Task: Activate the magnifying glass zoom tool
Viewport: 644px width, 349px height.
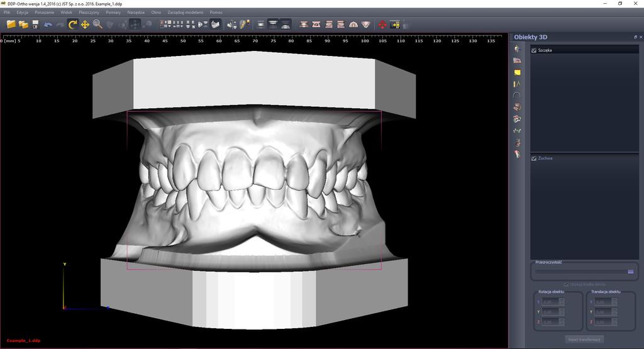Action: [x=97, y=25]
